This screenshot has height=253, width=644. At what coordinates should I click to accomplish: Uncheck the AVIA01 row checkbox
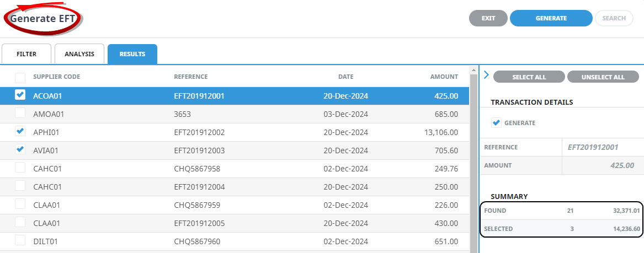[x=20, y=149]
